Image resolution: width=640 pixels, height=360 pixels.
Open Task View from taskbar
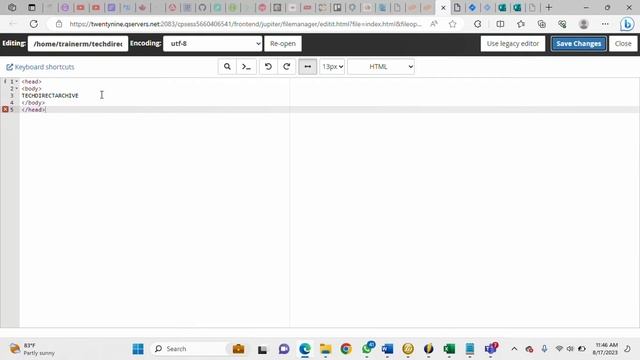[262, 349]
